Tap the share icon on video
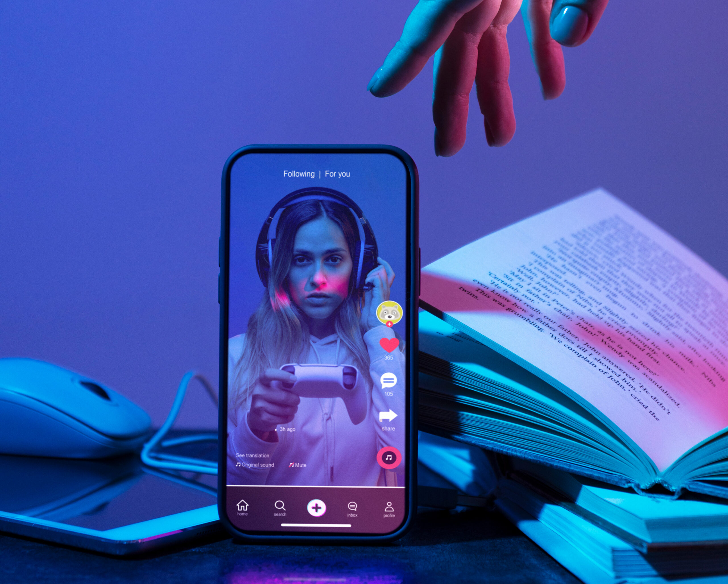Screen dimensions: 728x584 (388, 416)
